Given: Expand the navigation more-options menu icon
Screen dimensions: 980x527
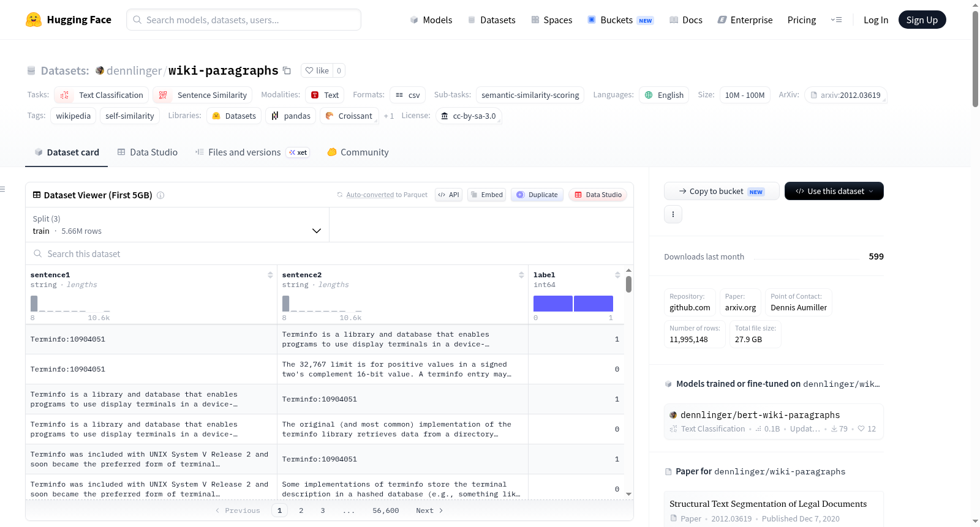Looking at the screenshot, I should (x=836, y=20).
